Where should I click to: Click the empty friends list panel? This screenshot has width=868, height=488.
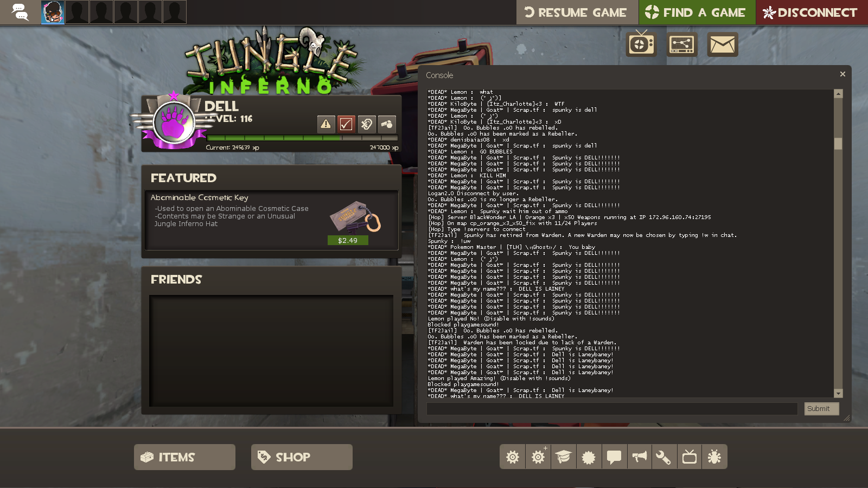coord(271,351)
